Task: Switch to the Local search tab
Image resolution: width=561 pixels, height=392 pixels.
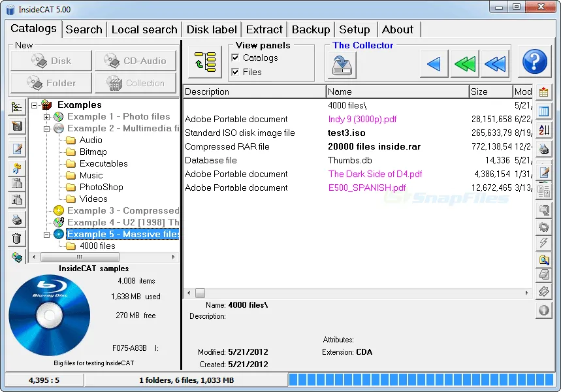Action: point(144,29)
